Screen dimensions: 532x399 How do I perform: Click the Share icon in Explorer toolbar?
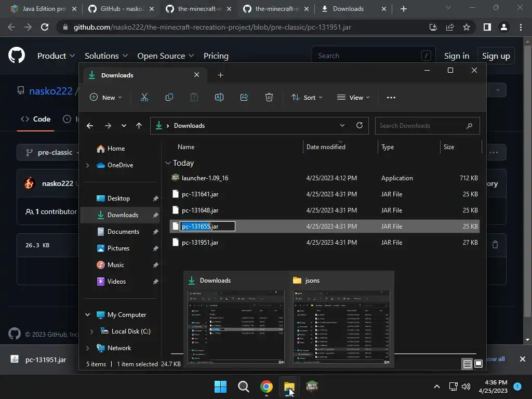244,97
